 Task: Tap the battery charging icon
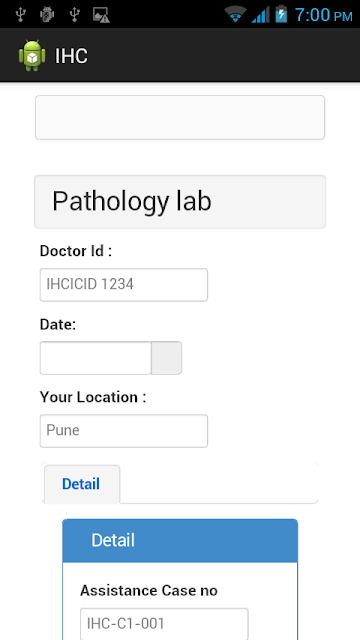point(281,14)
